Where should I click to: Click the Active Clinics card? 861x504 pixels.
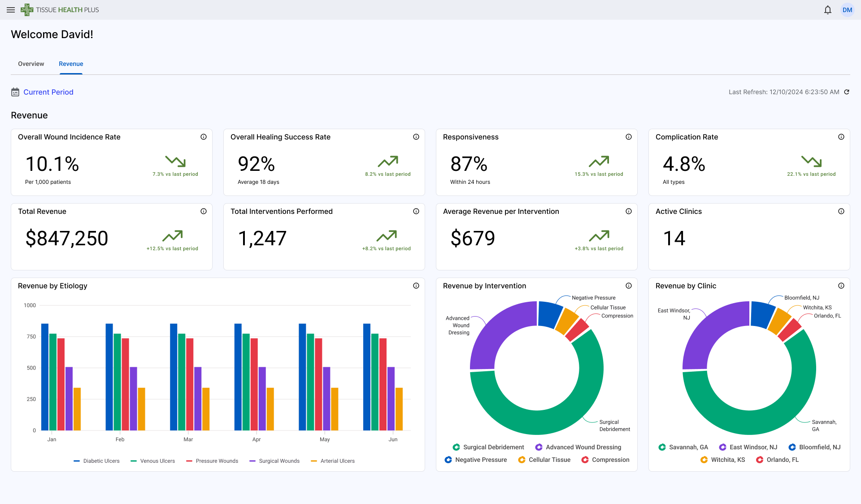pos(748,237)
